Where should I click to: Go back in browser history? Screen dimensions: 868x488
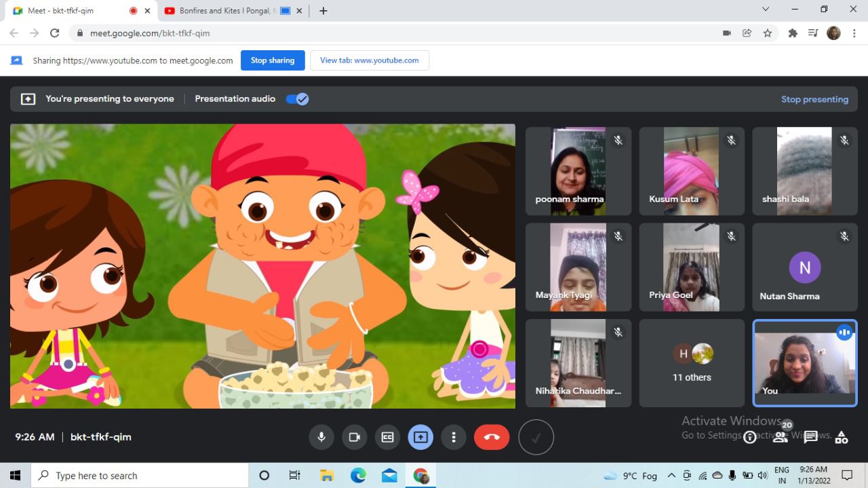click(x=14, y=33)
